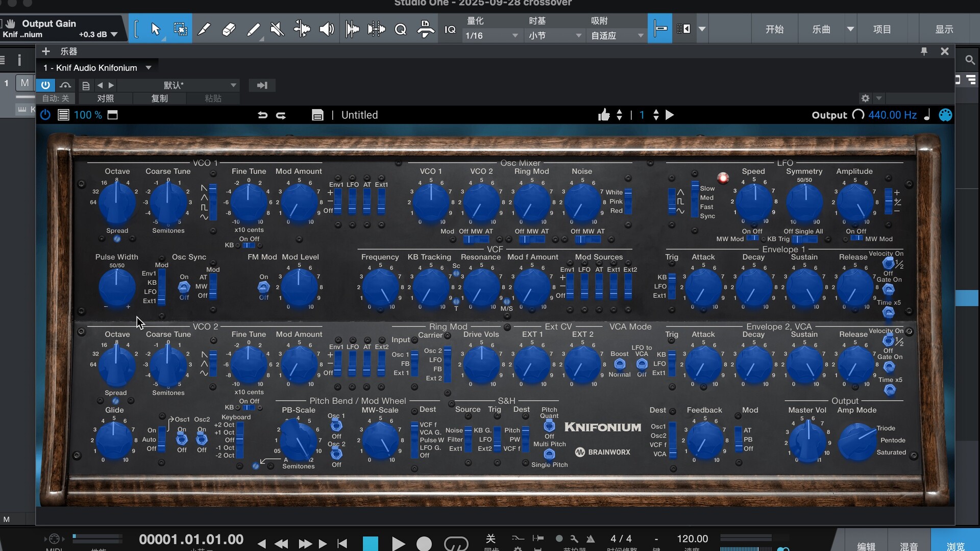Select the Eraser tool
980x551 pixels.
(229, 29)
